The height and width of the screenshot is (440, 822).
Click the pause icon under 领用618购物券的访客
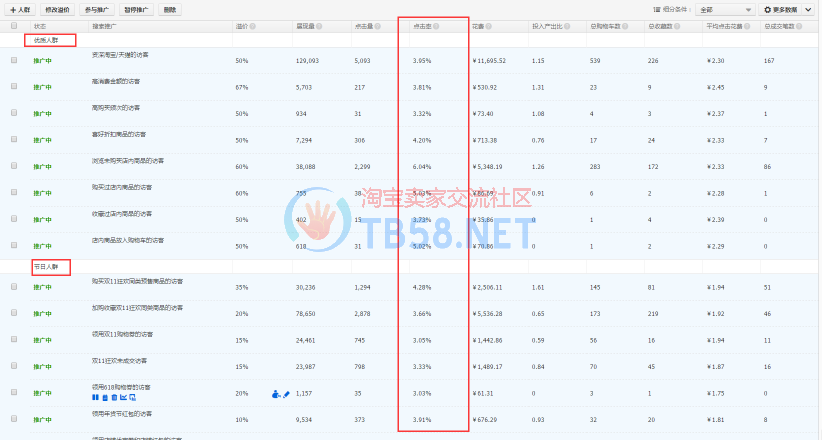(94, 398)
